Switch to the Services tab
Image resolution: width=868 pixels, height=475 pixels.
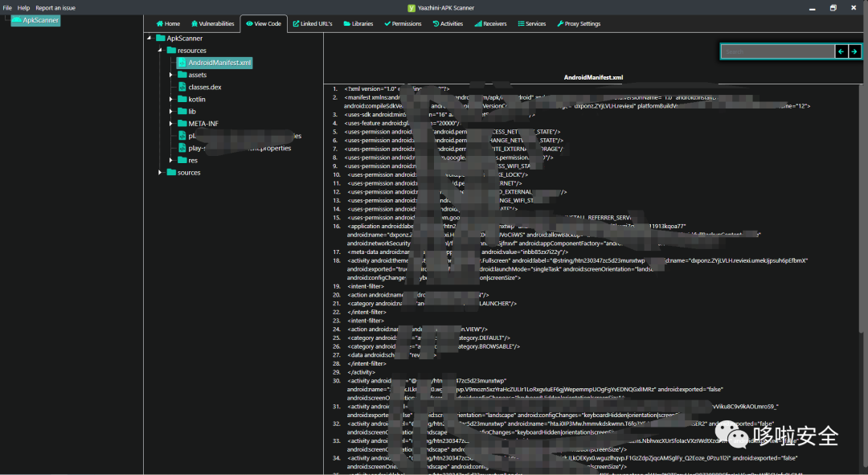531,24
